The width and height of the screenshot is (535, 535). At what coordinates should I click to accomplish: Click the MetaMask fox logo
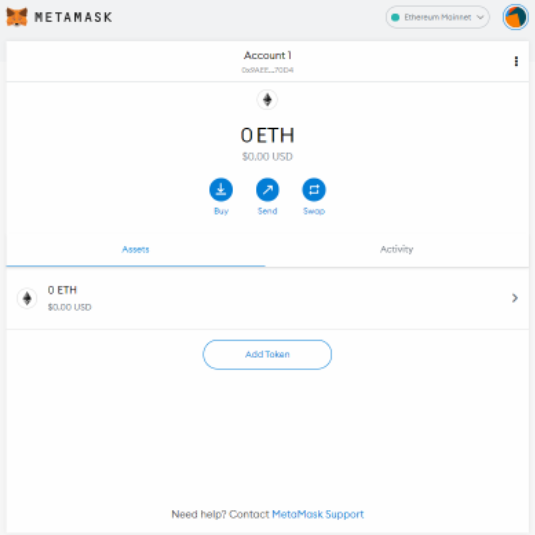tap(17, 17)
